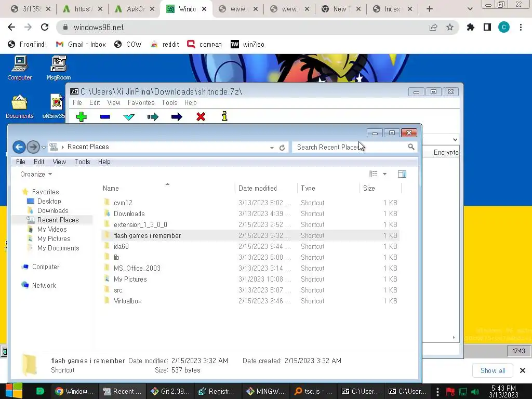Image resolution: width=532 pixels, height=399 pixels.
Task: Open Chrome three-dot menu
Action: point(521,27)
